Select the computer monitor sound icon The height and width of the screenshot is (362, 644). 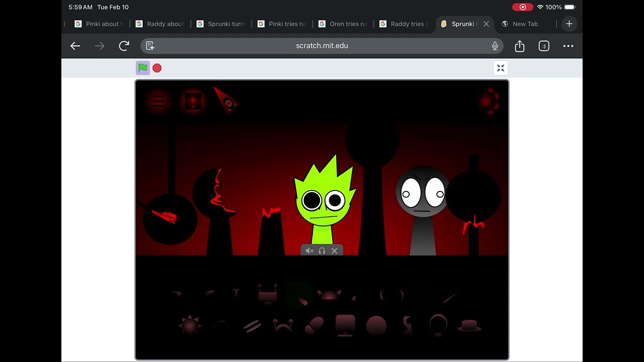(345, 325)
